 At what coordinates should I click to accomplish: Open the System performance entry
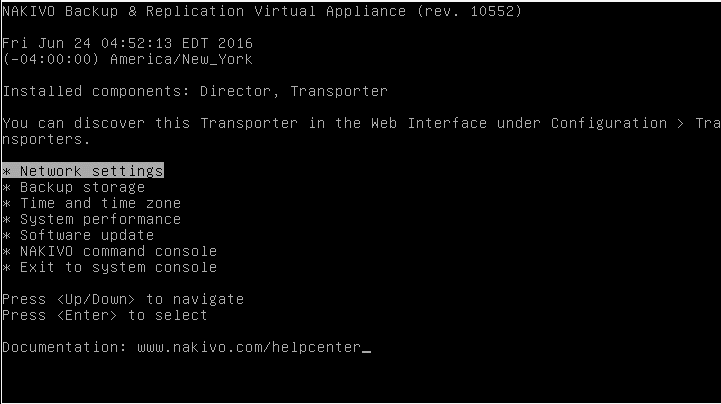point(100,219)
